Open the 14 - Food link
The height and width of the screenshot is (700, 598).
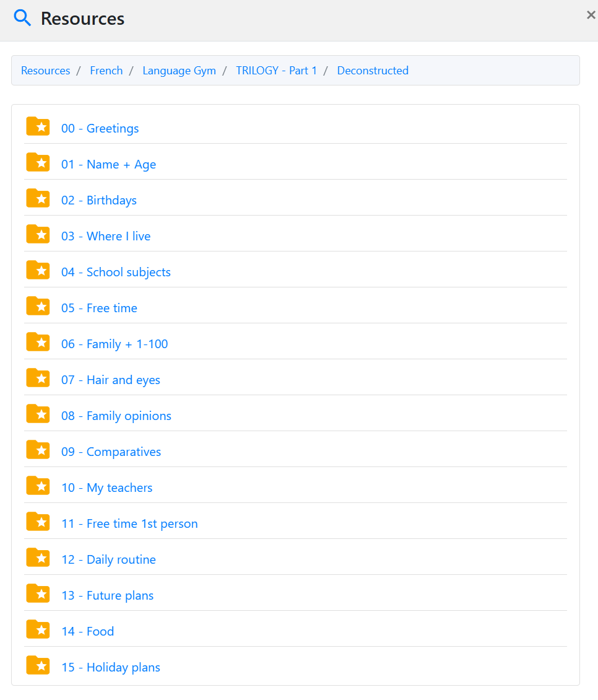point(87,632)
